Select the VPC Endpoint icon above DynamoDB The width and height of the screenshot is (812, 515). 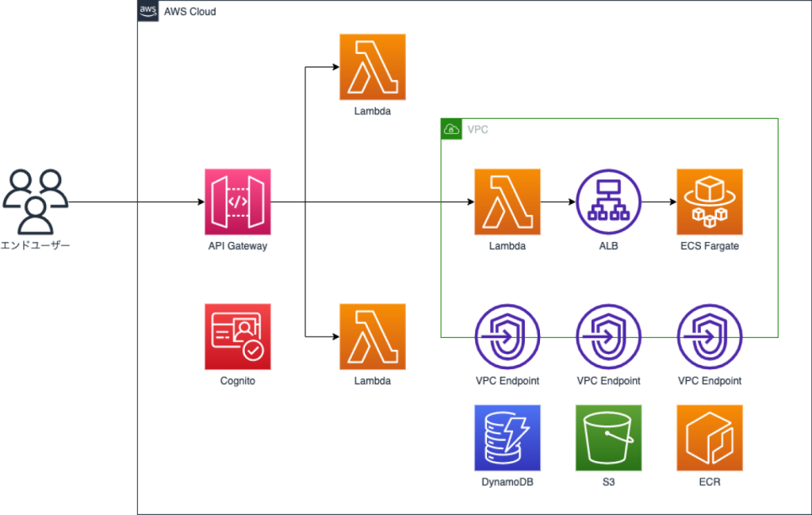507,336
